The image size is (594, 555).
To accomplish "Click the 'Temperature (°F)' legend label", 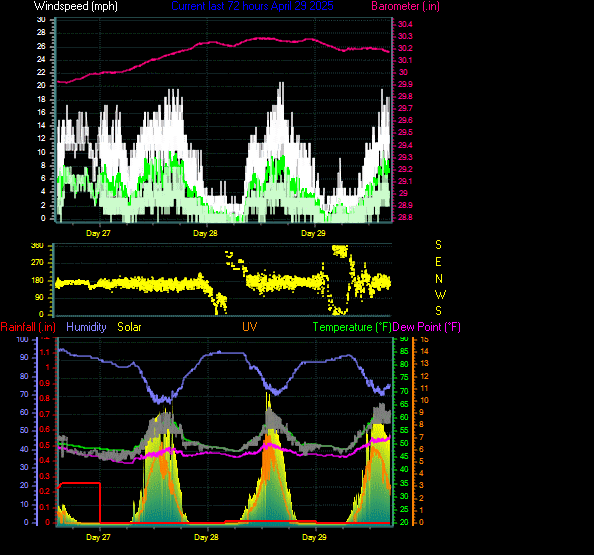I will click(x=352, y=327).
